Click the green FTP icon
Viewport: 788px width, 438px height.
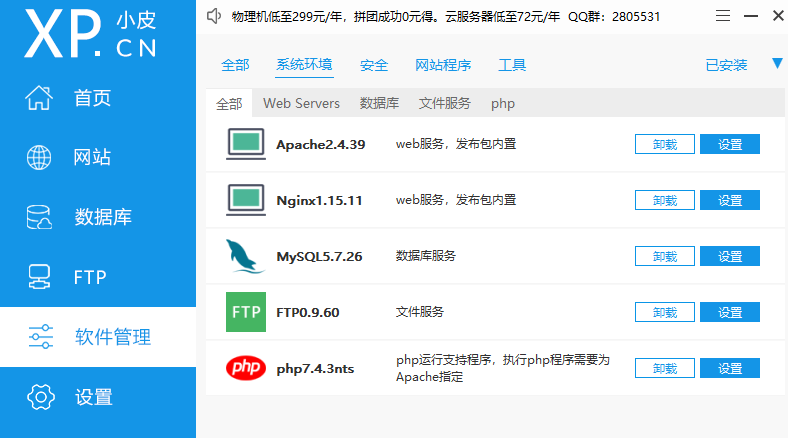[x=245, y=312]
